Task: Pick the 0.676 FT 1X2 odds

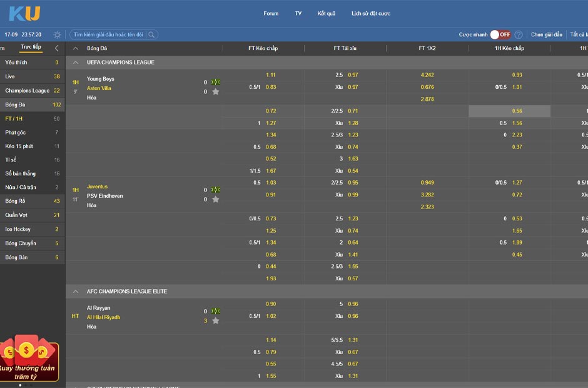Action: [427, 87]
